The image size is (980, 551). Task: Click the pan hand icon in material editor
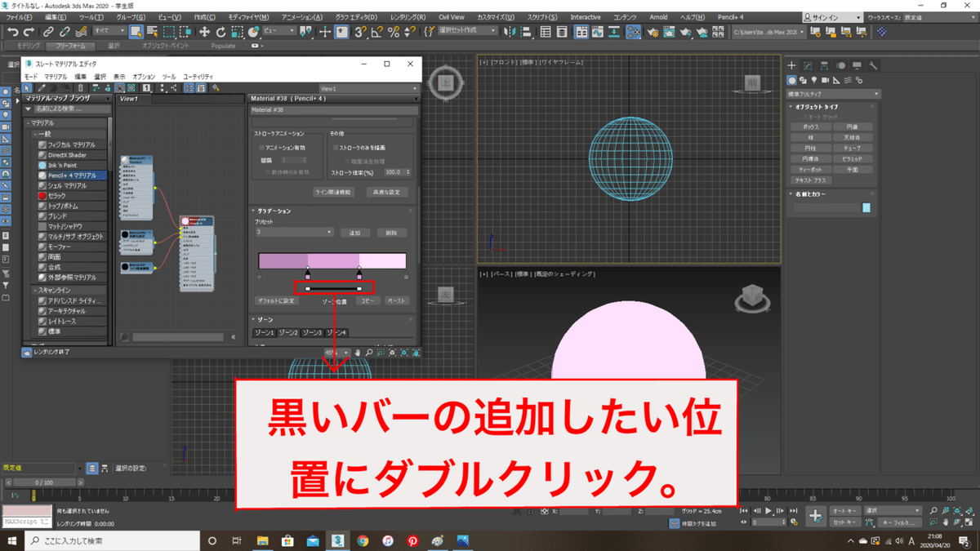coord(357,353)
